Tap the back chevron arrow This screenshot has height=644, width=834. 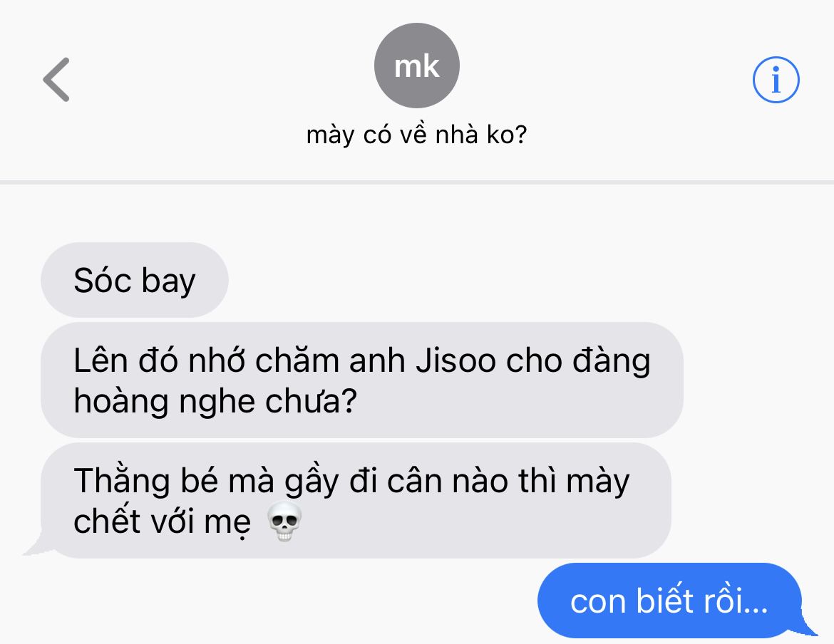tap(56, 80)
